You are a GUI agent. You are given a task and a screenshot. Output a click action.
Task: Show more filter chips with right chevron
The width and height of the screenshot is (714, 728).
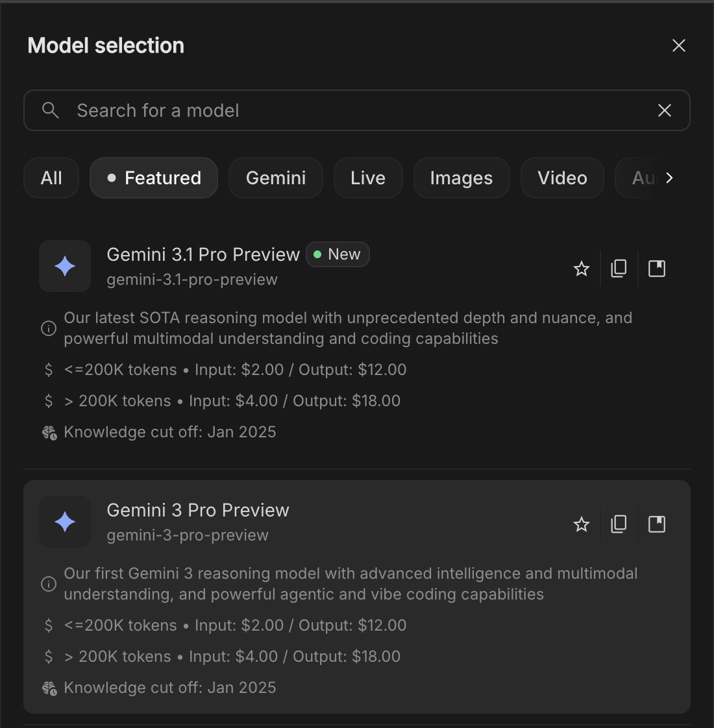pos(669,178)
